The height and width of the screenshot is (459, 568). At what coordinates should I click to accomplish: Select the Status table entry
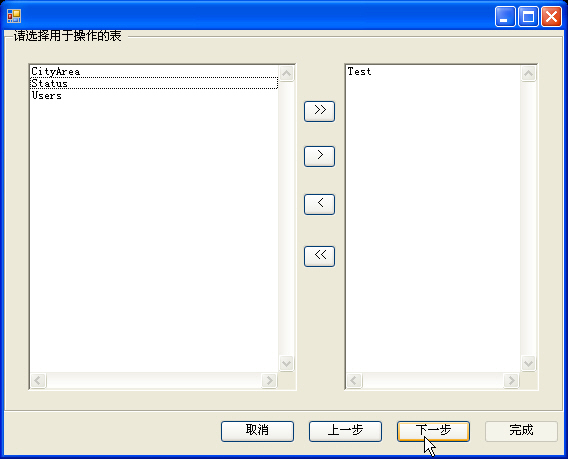click(154, 83)
